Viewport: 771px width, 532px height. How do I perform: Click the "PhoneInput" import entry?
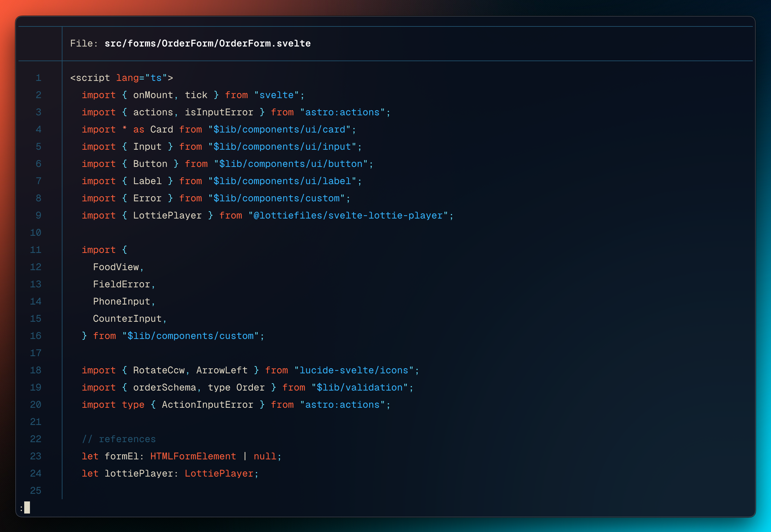(x=122, y=302)
